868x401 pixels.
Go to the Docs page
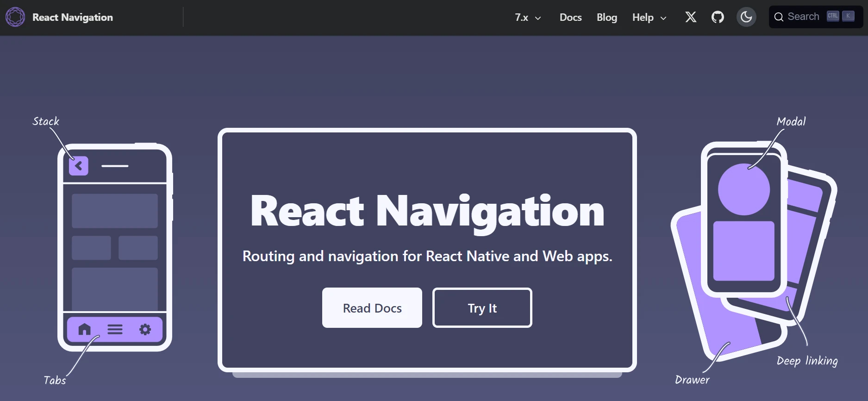[x=570, y=18]
